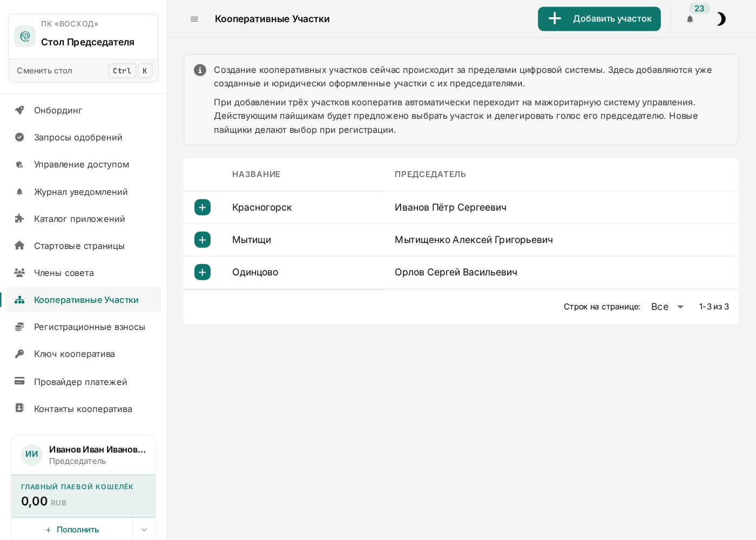Click the Провайдер платежей card icon

click(19, 381)
